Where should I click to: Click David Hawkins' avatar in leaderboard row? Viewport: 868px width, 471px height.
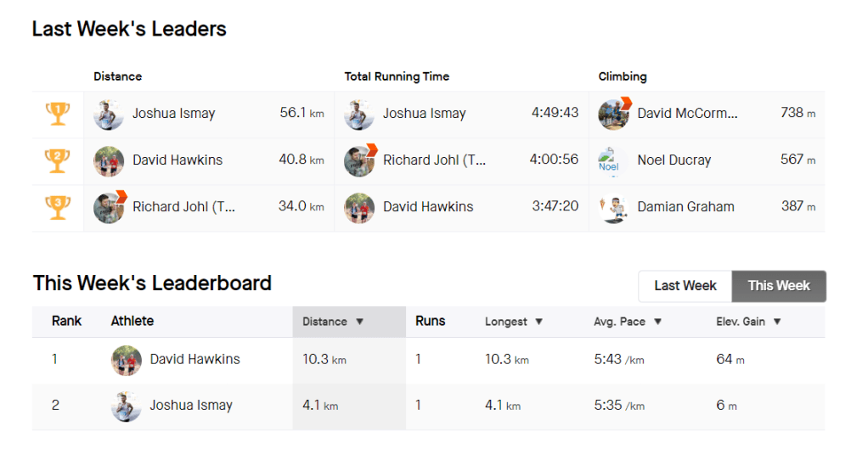pyautogui.click(x=127, y=360)
